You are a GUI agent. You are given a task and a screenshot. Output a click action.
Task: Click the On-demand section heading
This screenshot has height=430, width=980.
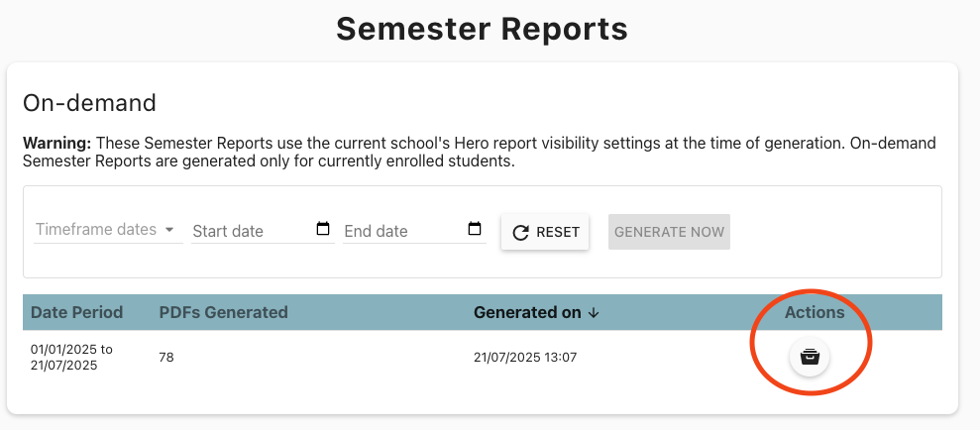pyautogui.click(x=89, y=103)
